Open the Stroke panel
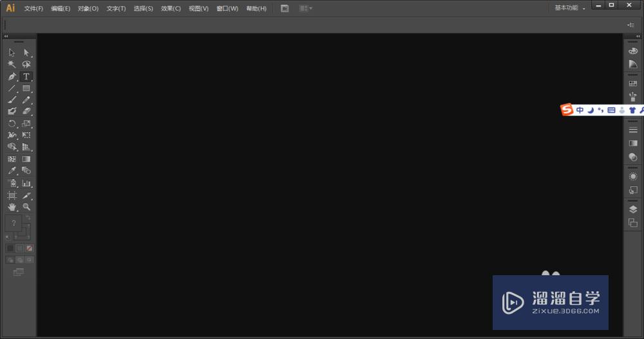This screenshot has height=339, width=644. coord(633,130)
